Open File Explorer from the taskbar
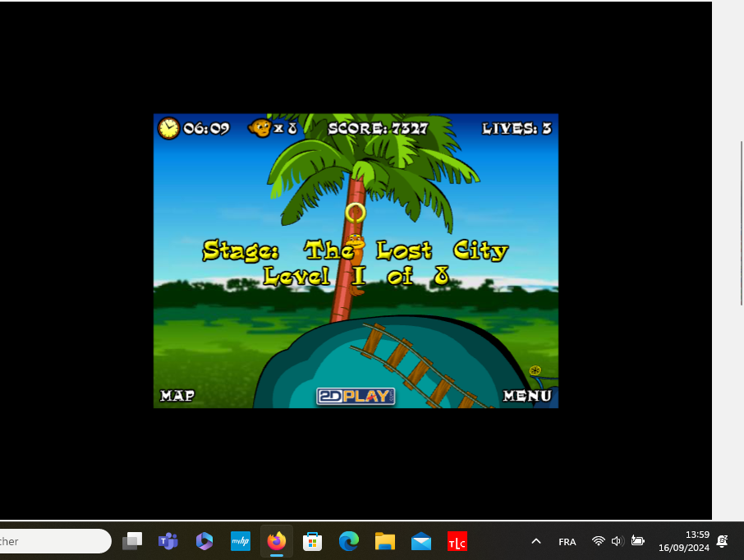Image resolution: width=744 pixels, height=560 pixels. pos(385,541)
